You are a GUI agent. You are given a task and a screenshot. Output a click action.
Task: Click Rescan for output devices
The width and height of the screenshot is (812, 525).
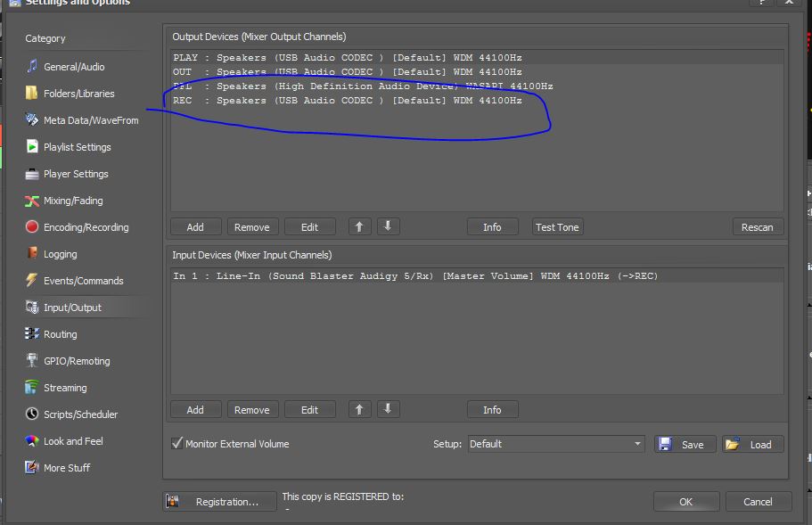pyautogui.click(x=757, y=227)
